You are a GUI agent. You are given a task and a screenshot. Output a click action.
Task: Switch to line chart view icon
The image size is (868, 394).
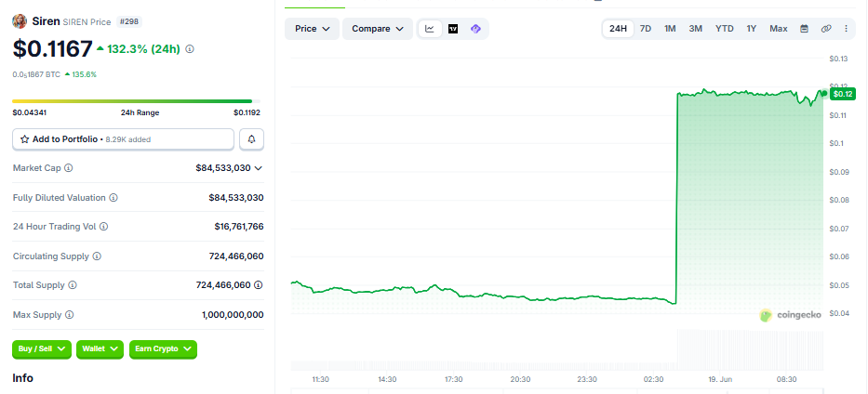click(x=430, y=29)
